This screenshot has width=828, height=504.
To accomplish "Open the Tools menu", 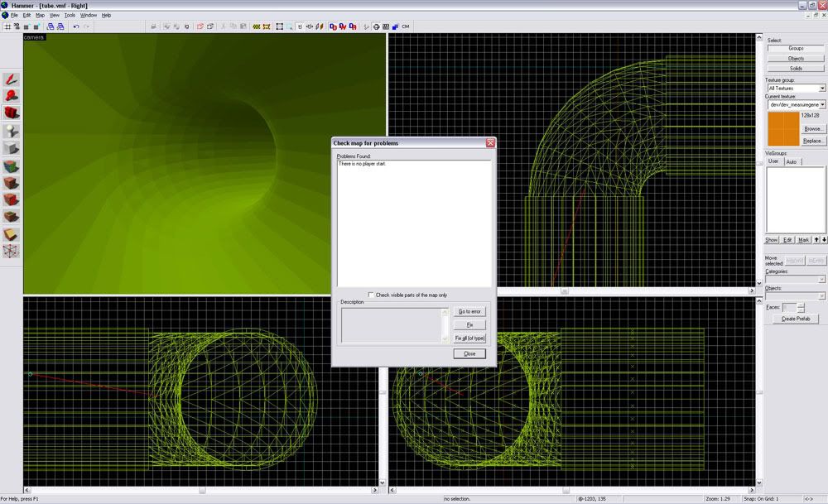I will 70,15.
